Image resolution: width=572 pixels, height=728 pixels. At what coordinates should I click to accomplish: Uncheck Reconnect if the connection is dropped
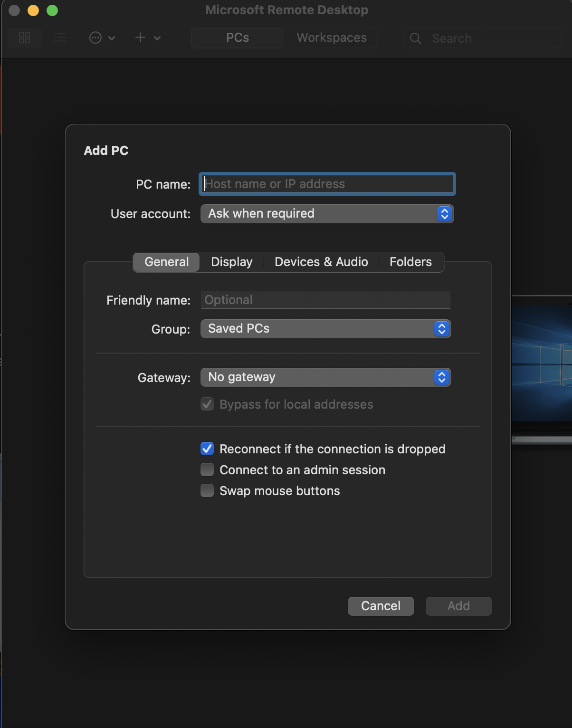pyautogui.click(x=207, y=449)
